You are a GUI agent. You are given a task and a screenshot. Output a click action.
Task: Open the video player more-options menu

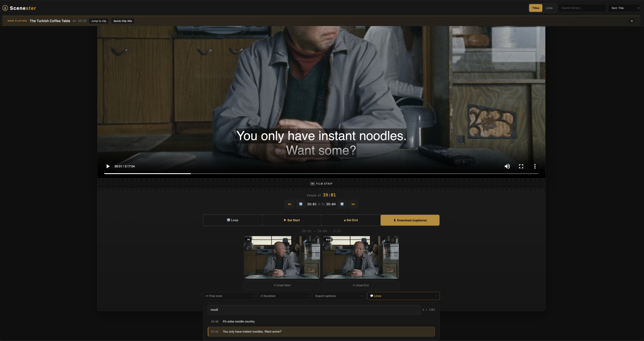click(x=535, y=166)
